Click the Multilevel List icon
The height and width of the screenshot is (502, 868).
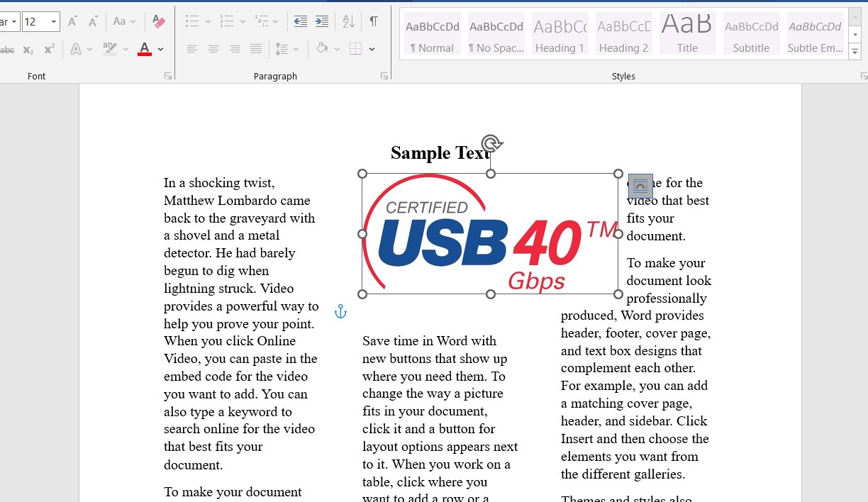[262, 21]
